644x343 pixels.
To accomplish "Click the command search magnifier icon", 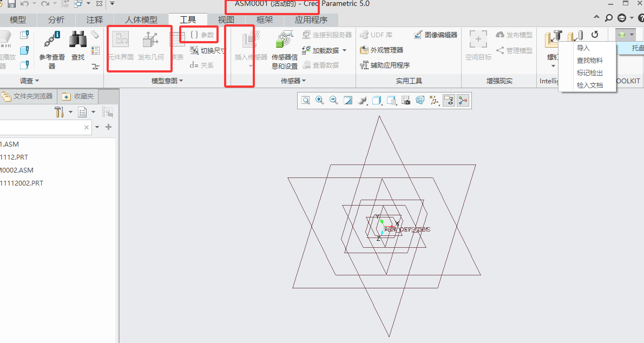I will pyautogui.click(x=609, y=18).
